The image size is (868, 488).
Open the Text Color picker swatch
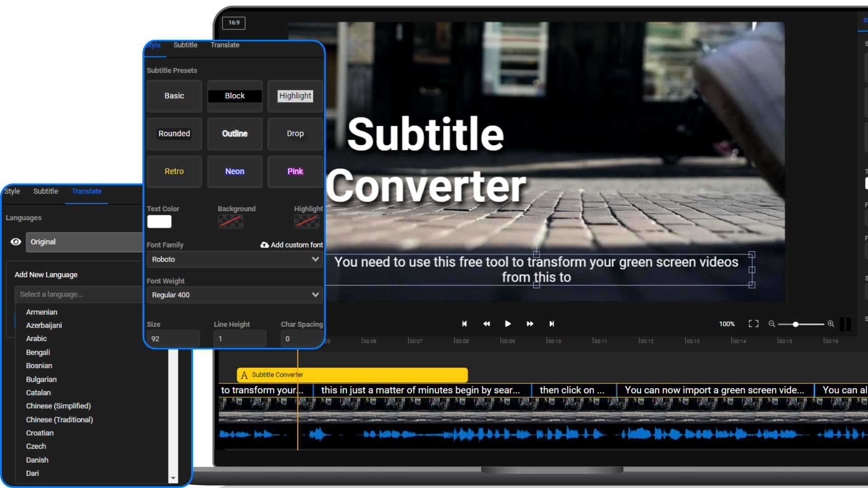click(x=159, y=221)
